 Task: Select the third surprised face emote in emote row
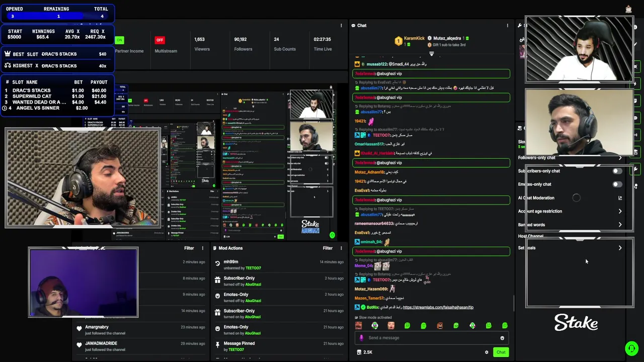(x=391, y=326)
